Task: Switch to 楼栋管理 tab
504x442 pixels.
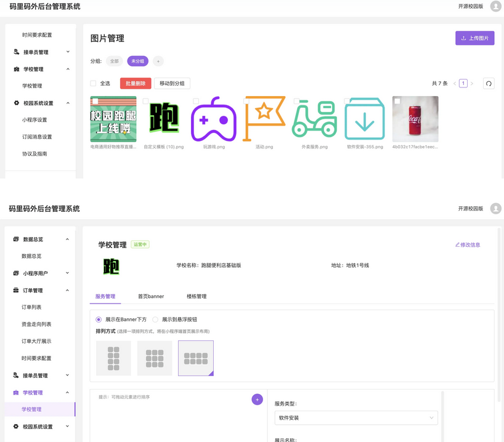Action: tap(197, 296)
